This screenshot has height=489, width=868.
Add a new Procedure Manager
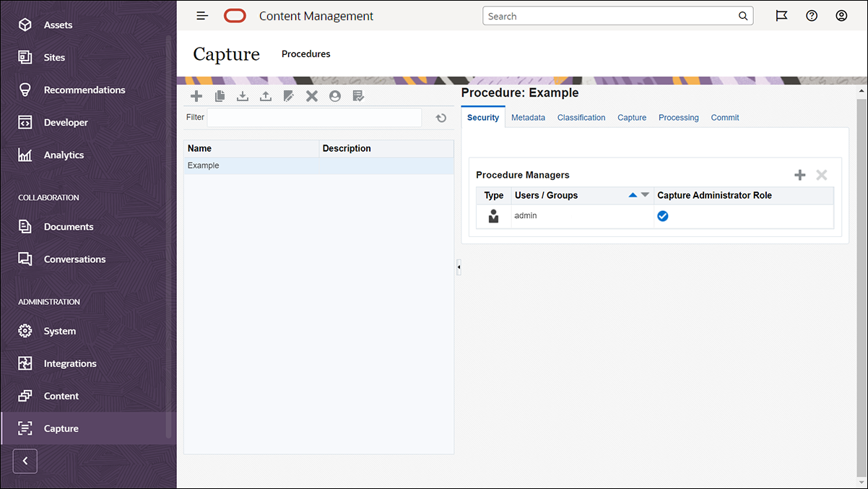click(799, 174)
